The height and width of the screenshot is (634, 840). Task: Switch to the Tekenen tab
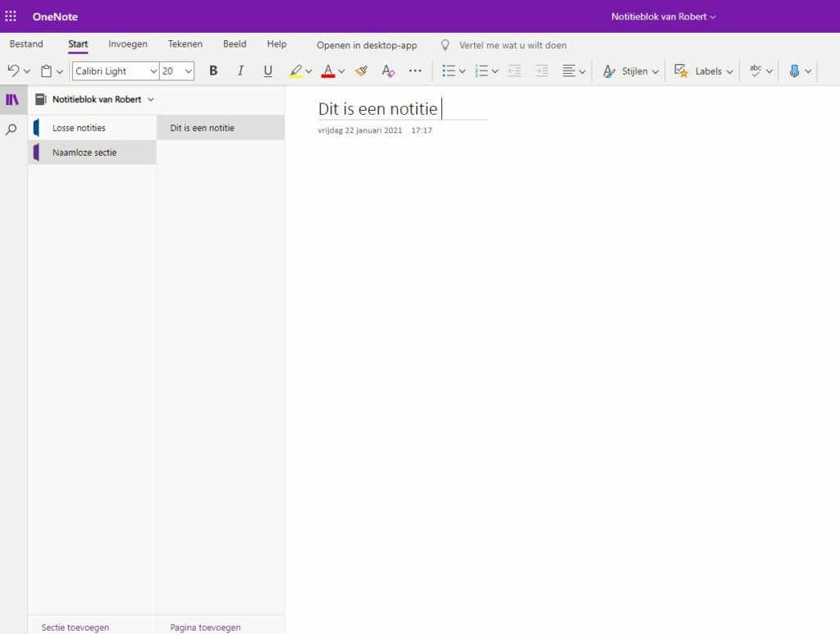click(185, 44)
